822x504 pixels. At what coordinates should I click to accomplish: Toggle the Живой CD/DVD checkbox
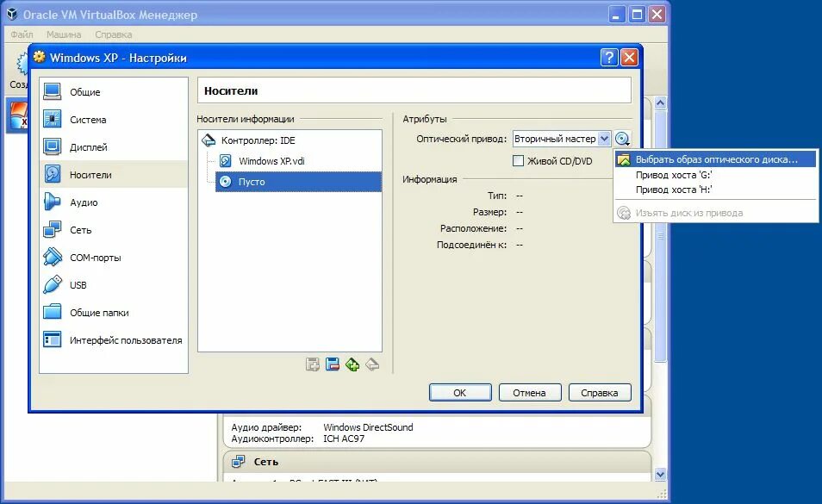(x=518, y=161)
